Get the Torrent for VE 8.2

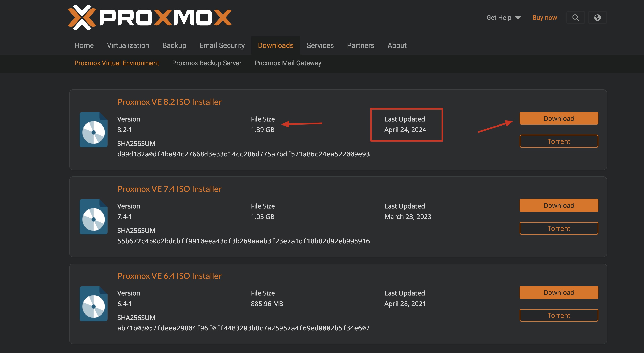[x=559, y=141]
